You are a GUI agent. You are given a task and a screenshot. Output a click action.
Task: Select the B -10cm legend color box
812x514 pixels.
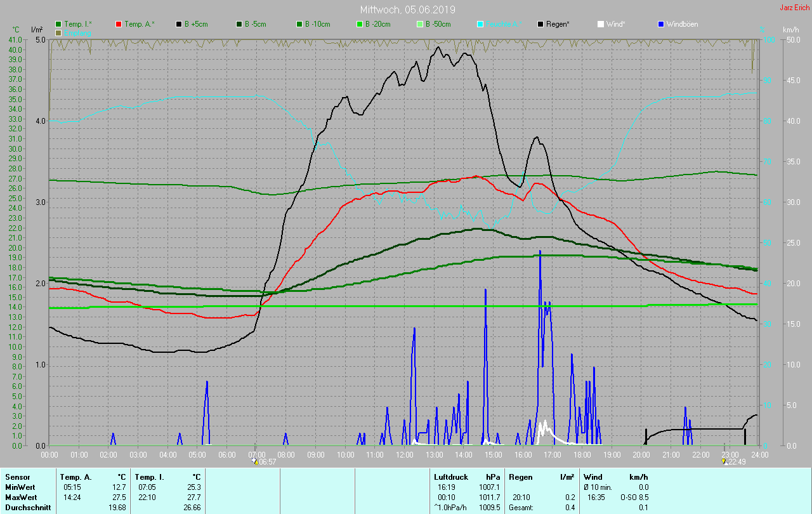[299, 24]
